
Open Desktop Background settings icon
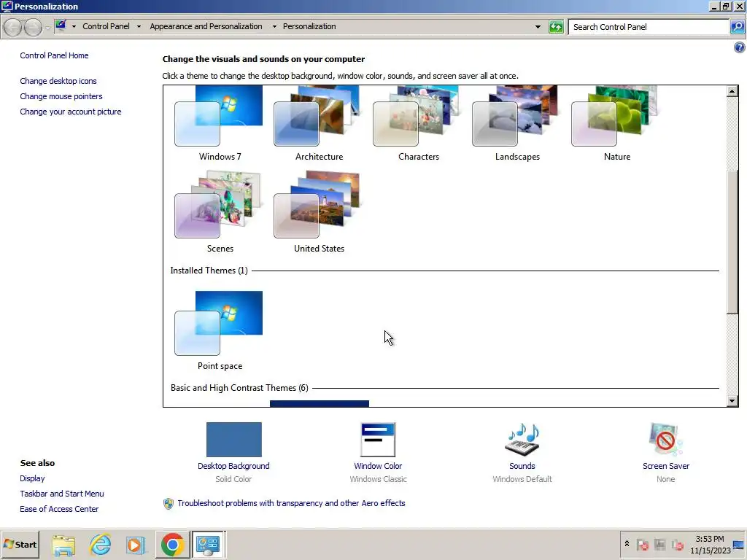[233, 439]
